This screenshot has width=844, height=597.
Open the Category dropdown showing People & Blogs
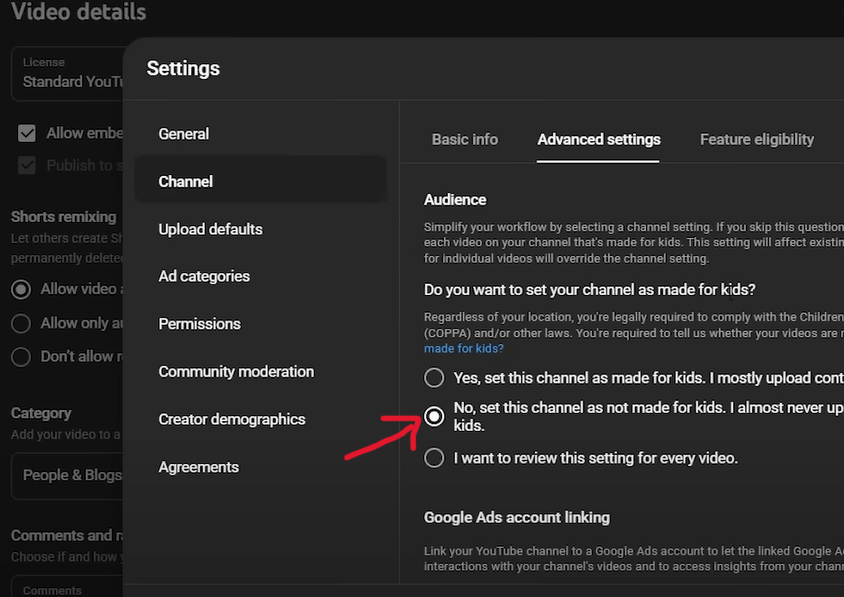coord(68,475)
